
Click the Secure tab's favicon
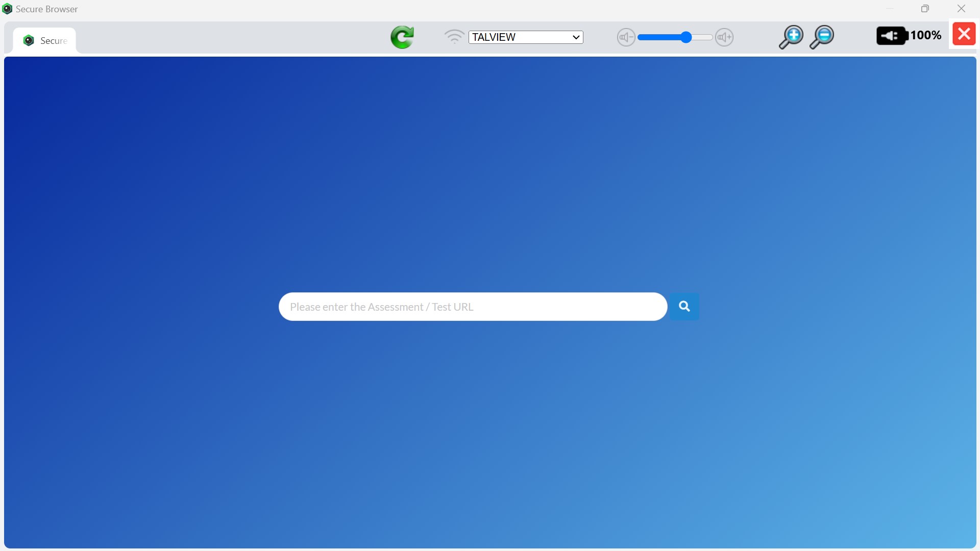[29, 41]
